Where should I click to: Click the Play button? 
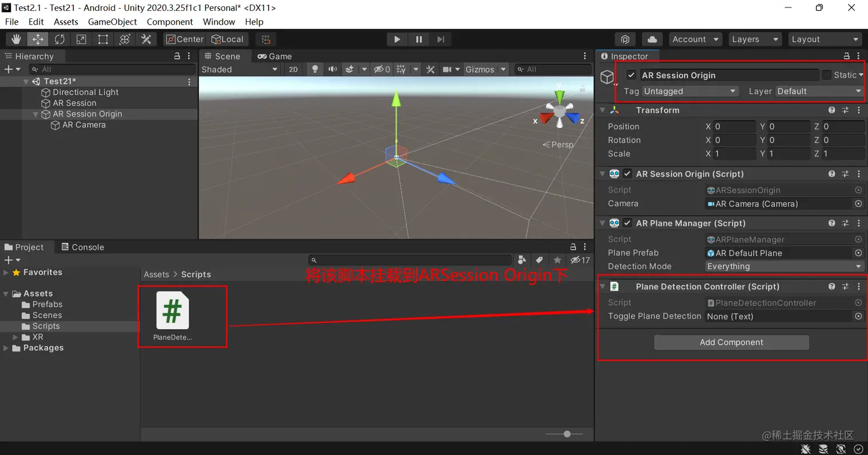[x=397, y=39]
